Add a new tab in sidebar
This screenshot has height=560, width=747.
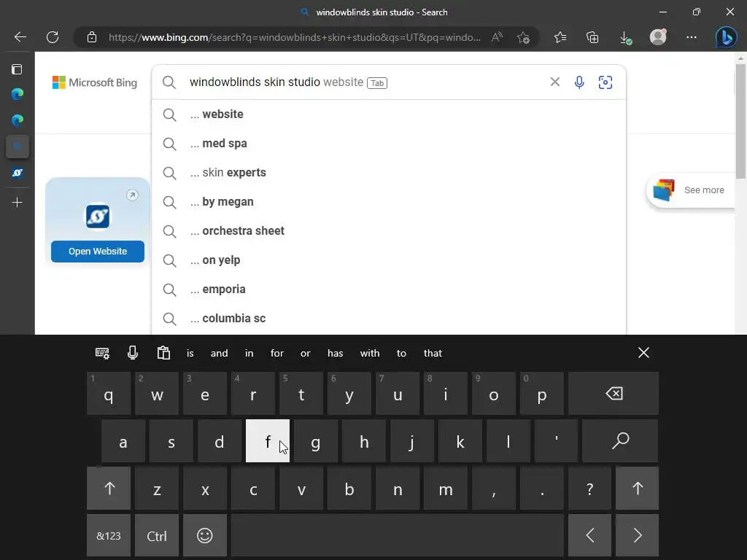click(18, 203)
